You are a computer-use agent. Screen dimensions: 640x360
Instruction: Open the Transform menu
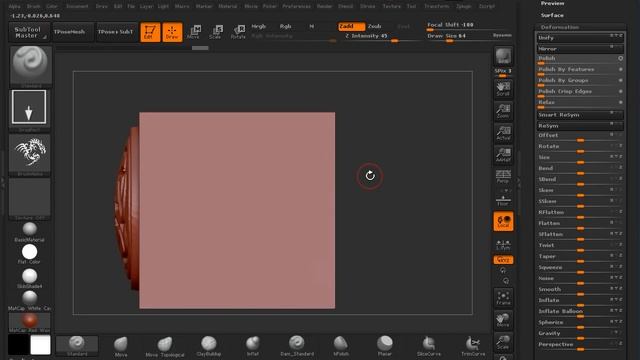coord(436,7)
